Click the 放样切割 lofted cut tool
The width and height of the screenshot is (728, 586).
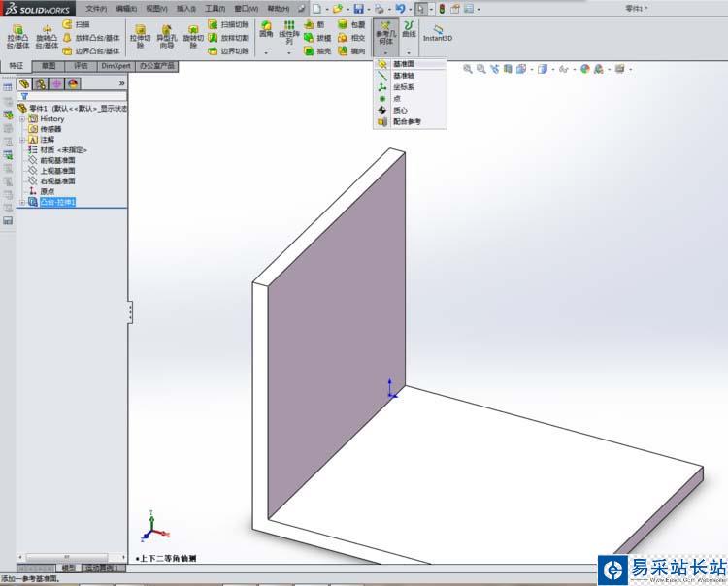tap(228, 38)
